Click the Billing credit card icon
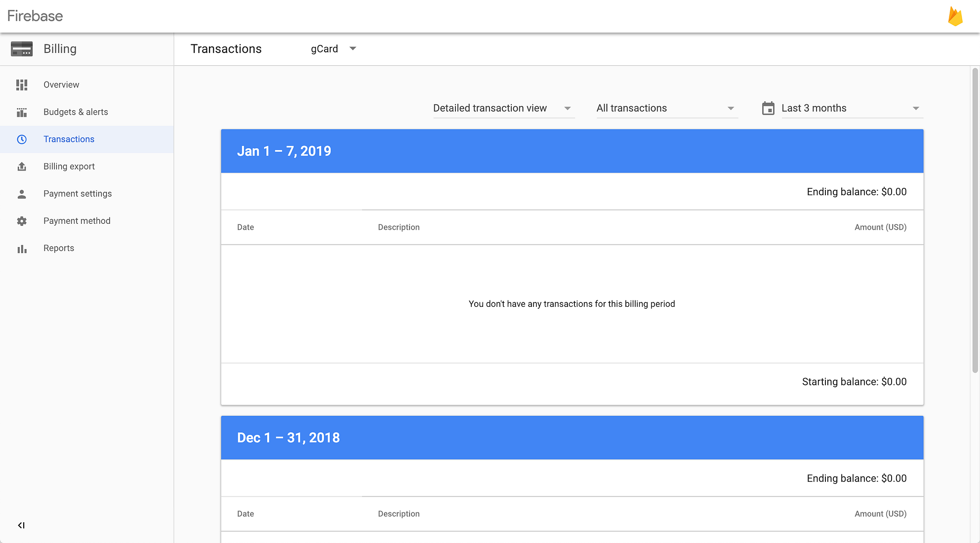This screenshot has height=543, width=980. [x=22, y=48]
